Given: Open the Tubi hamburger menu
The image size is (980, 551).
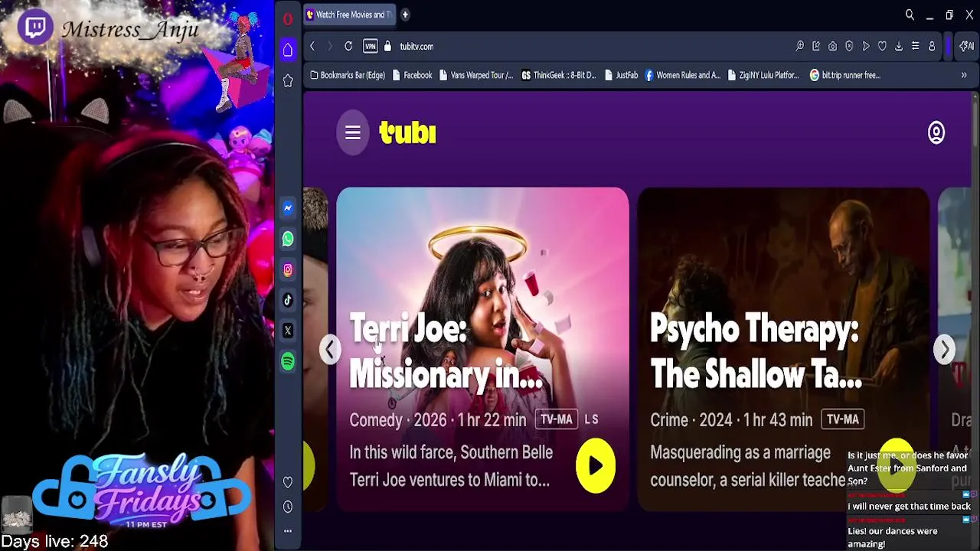Looking at the screenshot, I should point(352,133).
